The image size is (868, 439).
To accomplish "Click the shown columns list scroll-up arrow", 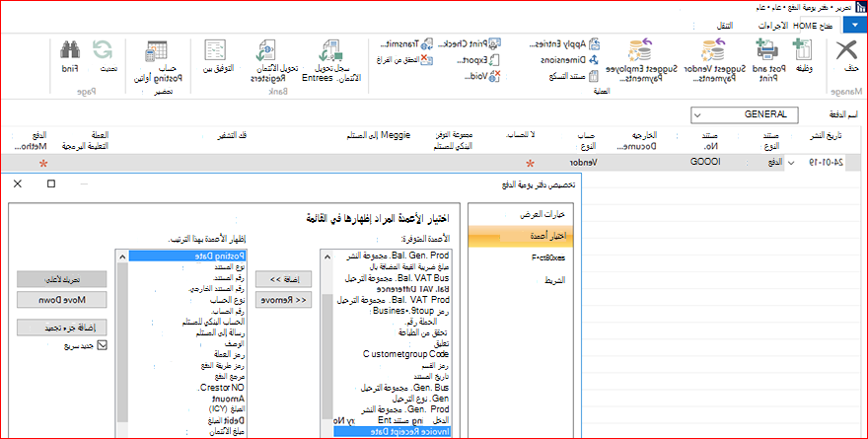I will [122, 256].
